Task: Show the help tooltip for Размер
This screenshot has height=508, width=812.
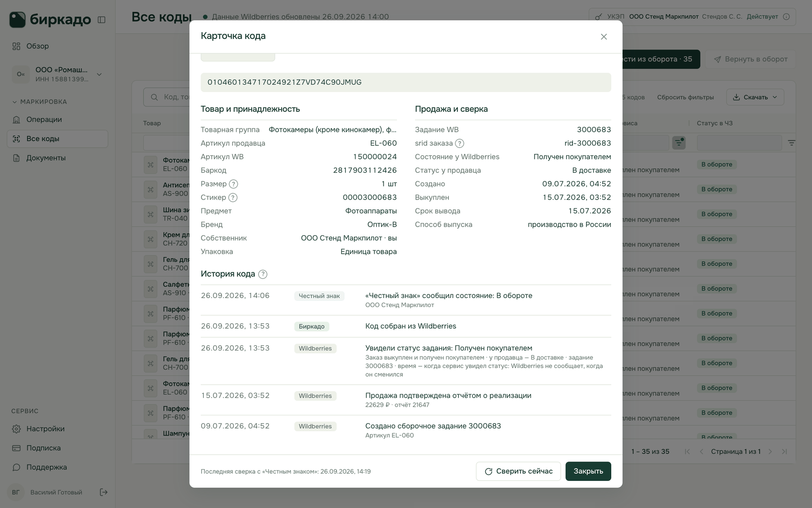Action: pos(233,184)
